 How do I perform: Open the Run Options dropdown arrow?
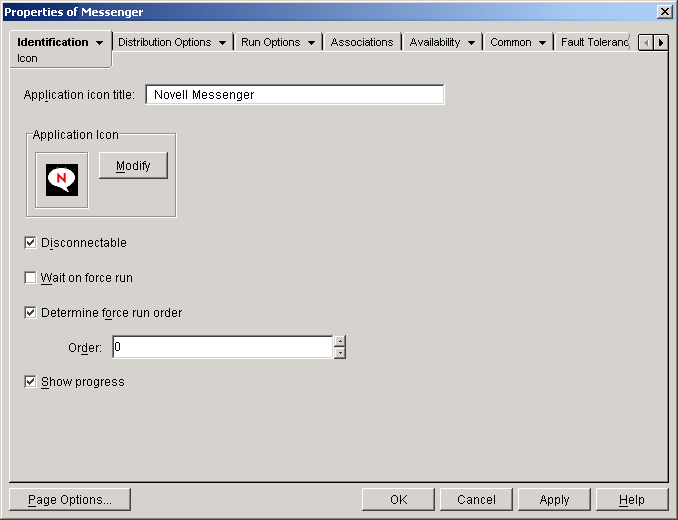(x=311, y=43)
